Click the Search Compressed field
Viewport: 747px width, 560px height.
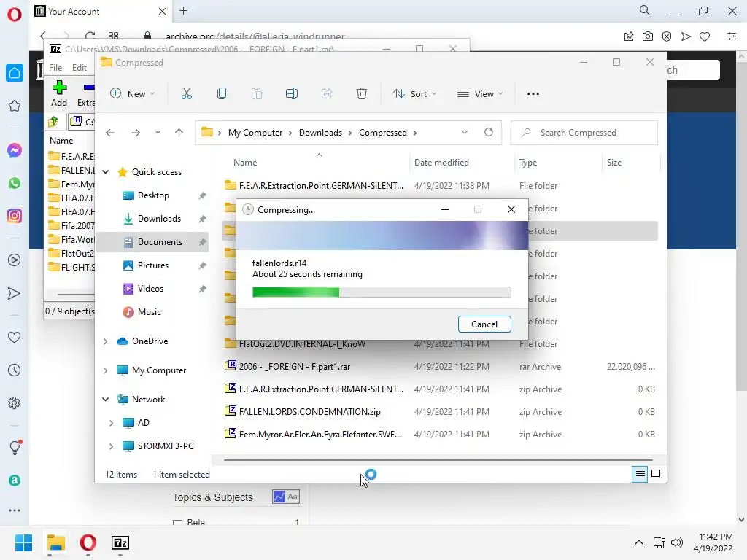pyautogui.click(x=584, y=133)
